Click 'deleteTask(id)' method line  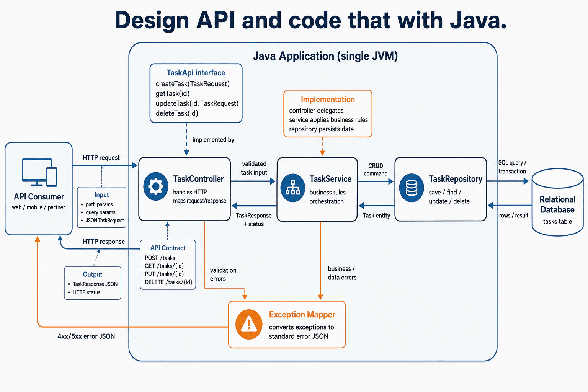177,113
